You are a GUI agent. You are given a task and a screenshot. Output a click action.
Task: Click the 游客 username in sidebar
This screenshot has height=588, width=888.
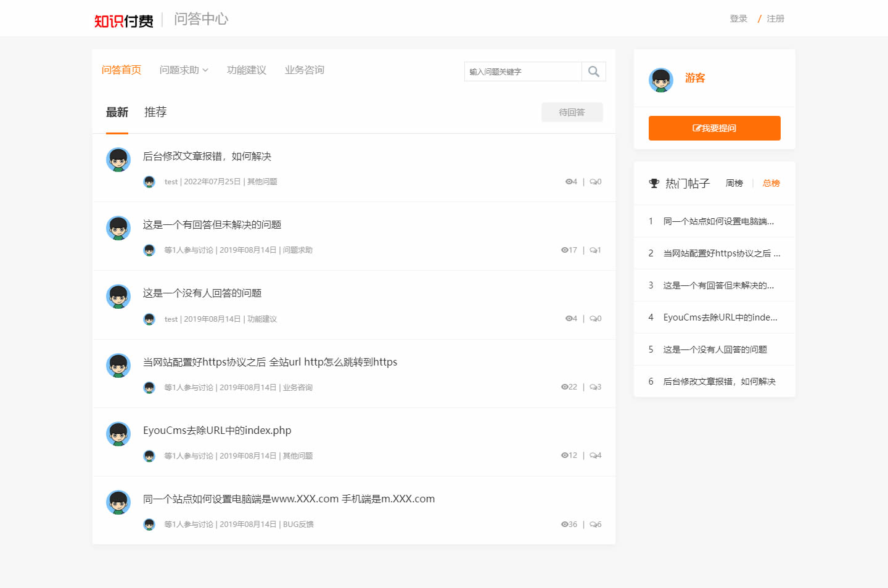pos(695,78)
